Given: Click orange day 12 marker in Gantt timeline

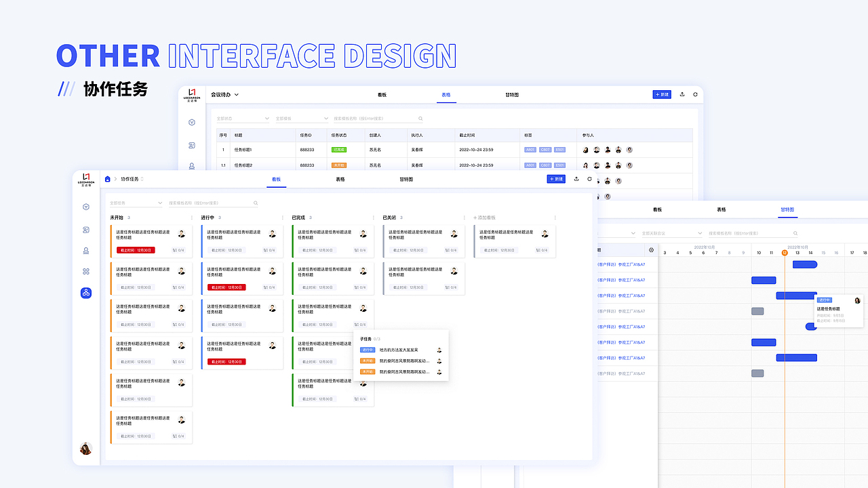Looking at the screenshot, I should 785,252.
